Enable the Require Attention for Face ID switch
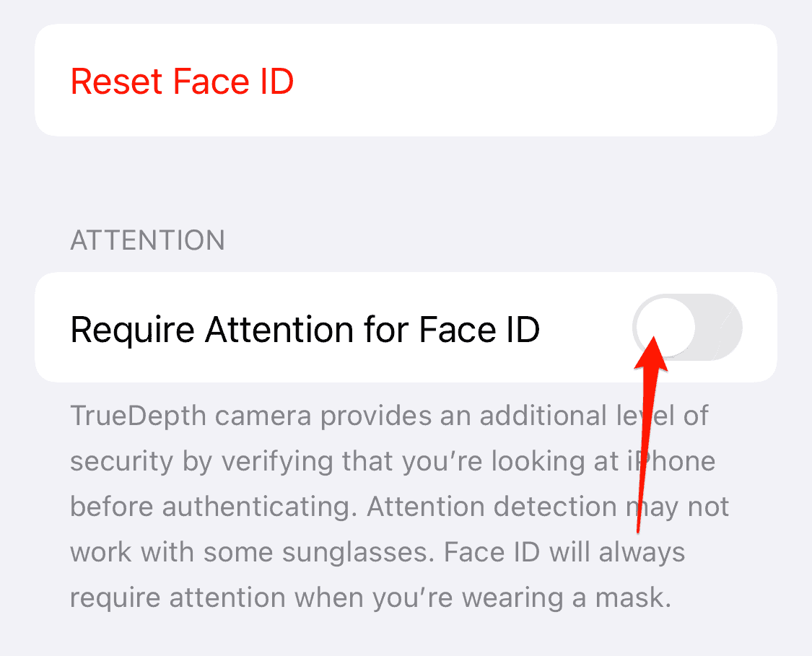 [x=687, y=327]
